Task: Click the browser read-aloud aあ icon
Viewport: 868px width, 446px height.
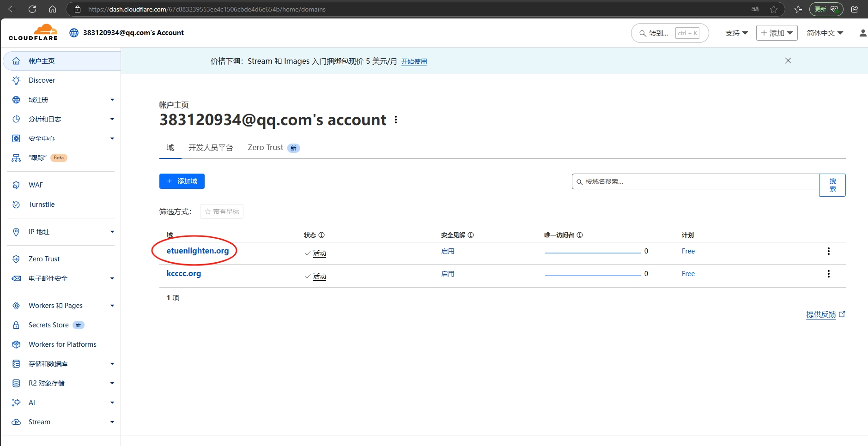Action: tap(755, 9)
